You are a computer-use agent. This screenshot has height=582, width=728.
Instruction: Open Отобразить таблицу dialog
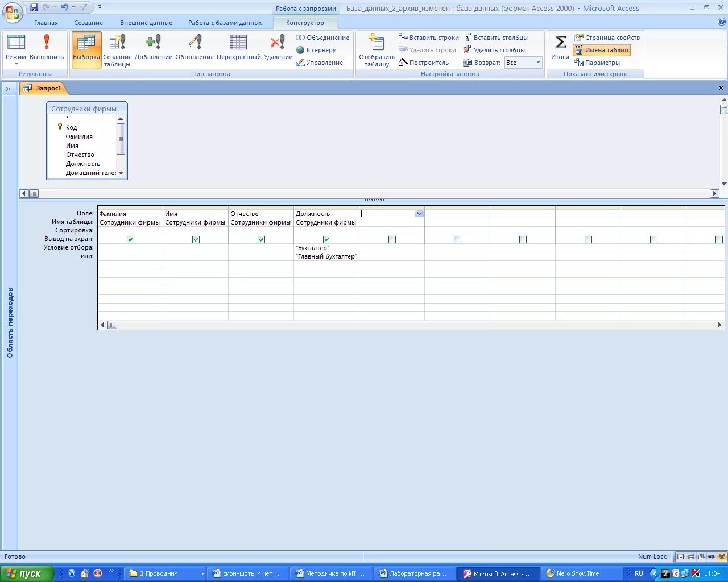[377, 50]
